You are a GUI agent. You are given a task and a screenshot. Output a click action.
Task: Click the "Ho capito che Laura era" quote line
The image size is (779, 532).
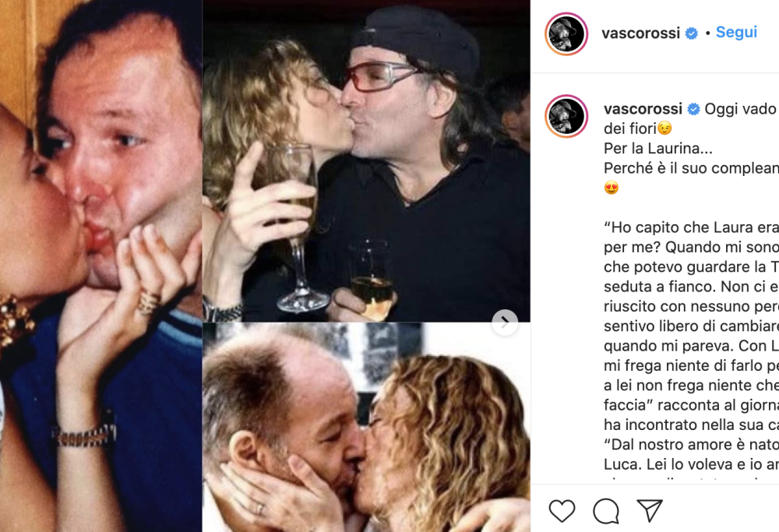(x=690, y=227)
